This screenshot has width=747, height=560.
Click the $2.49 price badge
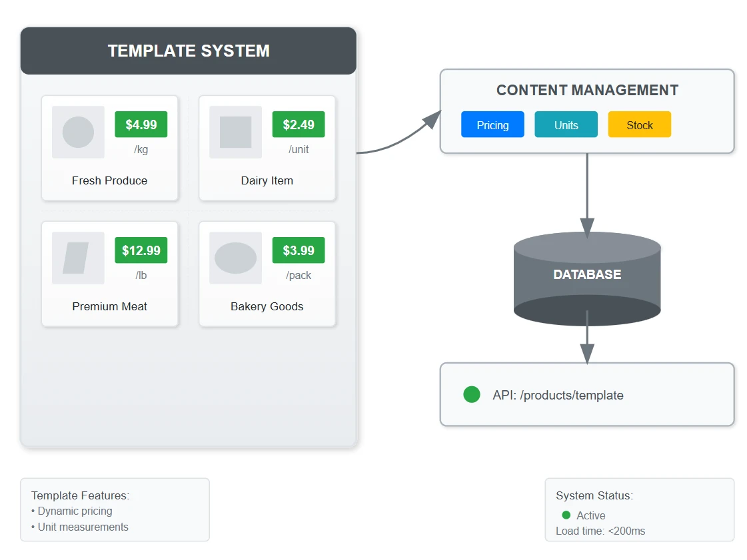tap(299, 125)
